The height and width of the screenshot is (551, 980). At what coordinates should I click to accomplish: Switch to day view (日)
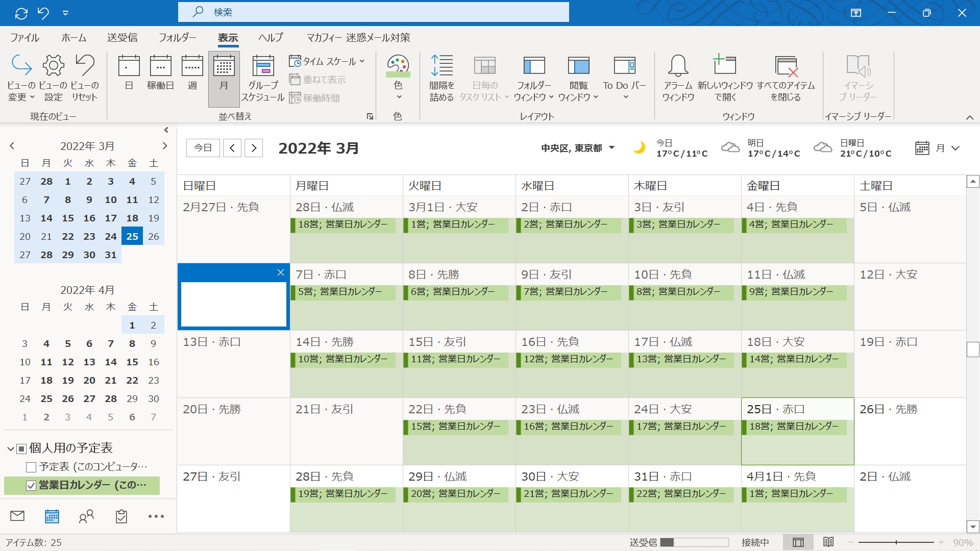point(129,76)
